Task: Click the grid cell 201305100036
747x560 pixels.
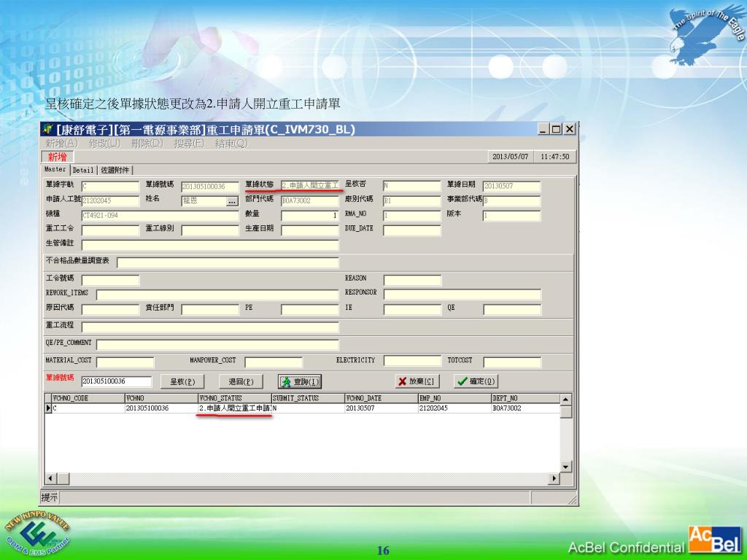Action: 161,408
